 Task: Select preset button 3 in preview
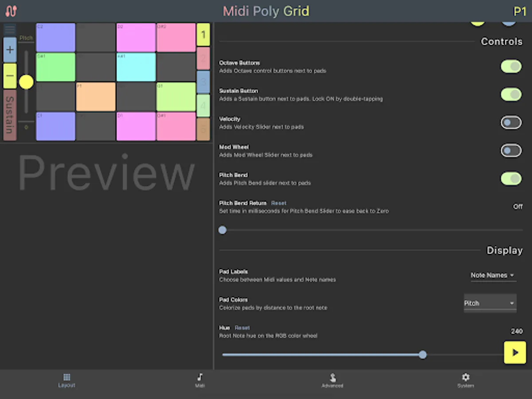pos(203,82)
